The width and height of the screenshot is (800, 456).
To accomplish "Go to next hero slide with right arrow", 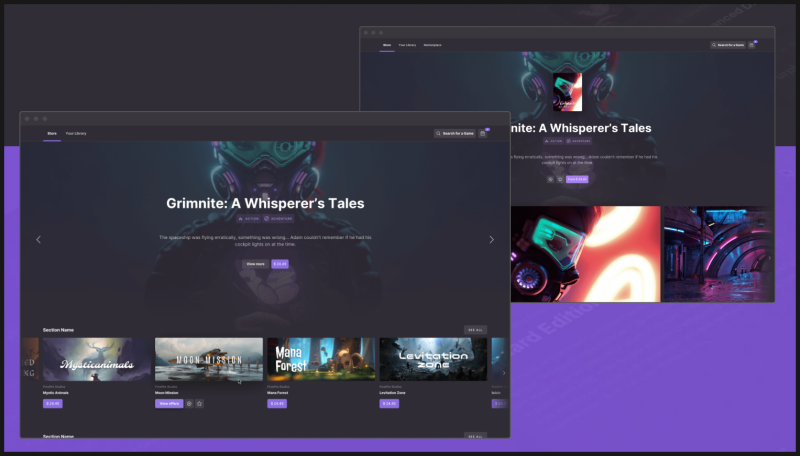I will click(x=491, y=239).
